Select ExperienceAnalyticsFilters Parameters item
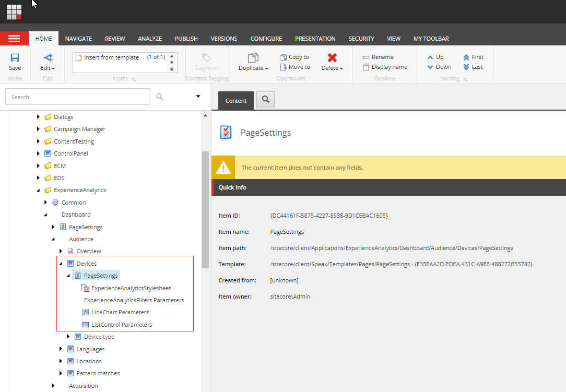The width and height of the screenshot is (566, 392). (134, 300)
